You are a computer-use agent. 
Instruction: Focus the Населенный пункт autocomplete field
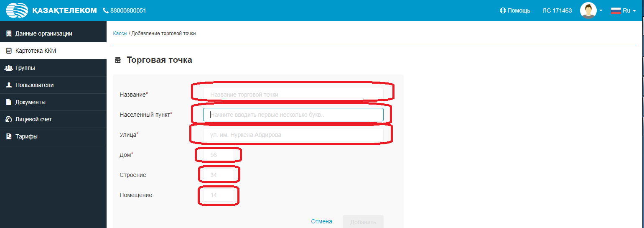click(x=293, y=115)
